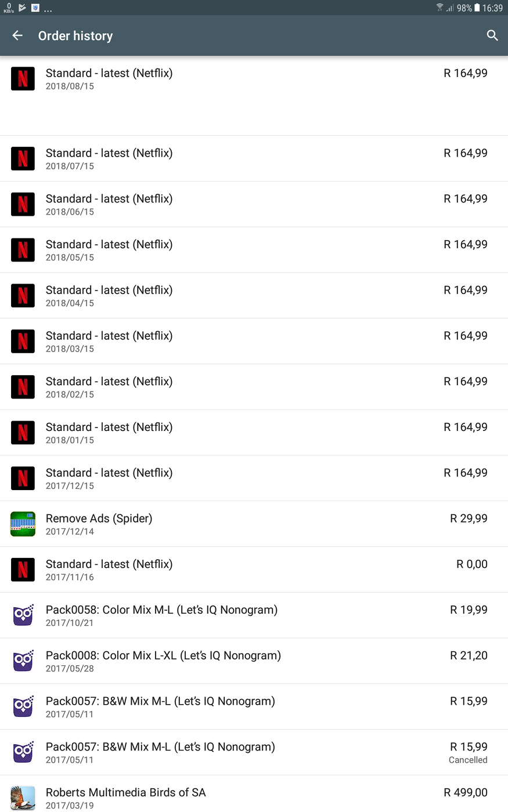Image resolution: width=508 pixels, height=812 pixels.
Task: Tap owl icon for Pack0008 order
Action: 23,661
